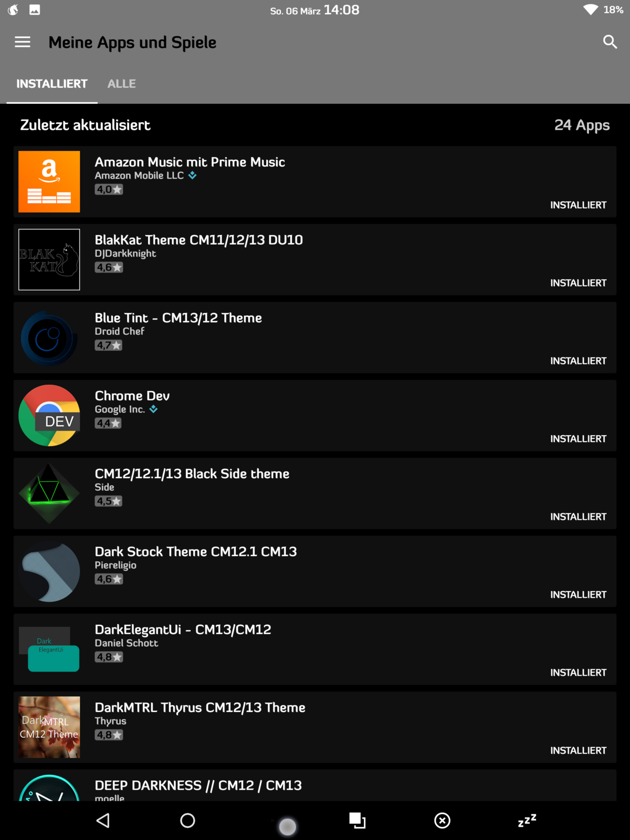630x840 pixels.
Task: Tap the DarkElegantUi app icon
Action: pos(49,649)
